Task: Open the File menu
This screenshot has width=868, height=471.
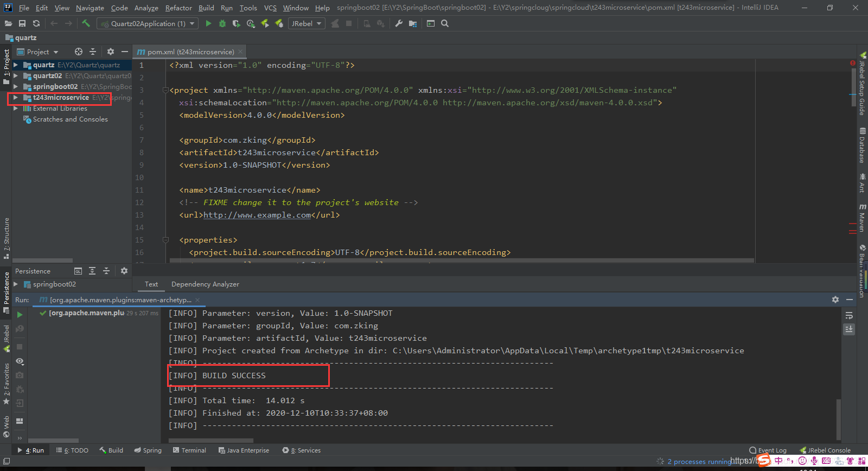Action: coord(24,8)
